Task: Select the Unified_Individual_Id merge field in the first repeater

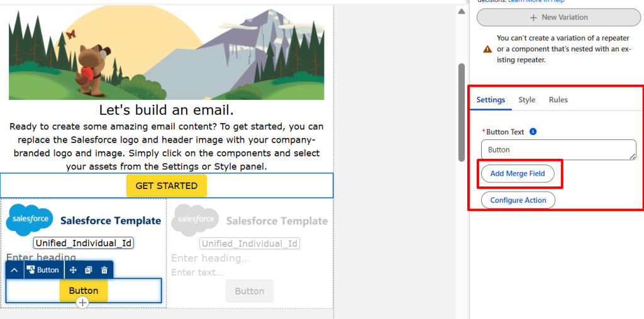Action: pyautogui.click(x=84, y=243)
